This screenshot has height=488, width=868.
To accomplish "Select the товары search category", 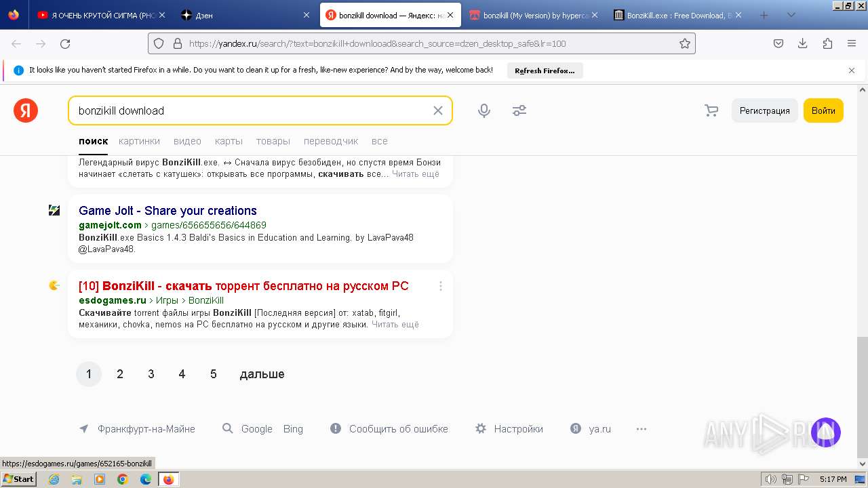I will [x=273, y=141].
